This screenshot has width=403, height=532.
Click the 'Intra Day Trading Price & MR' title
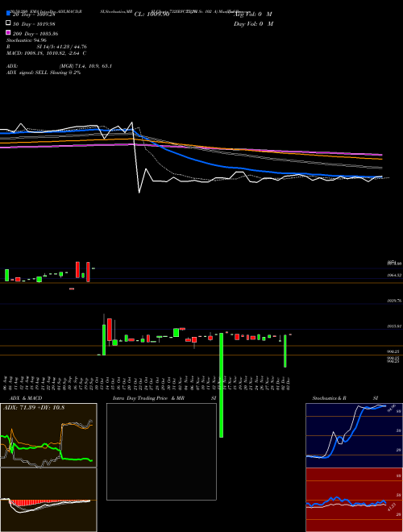coord(148,398)
